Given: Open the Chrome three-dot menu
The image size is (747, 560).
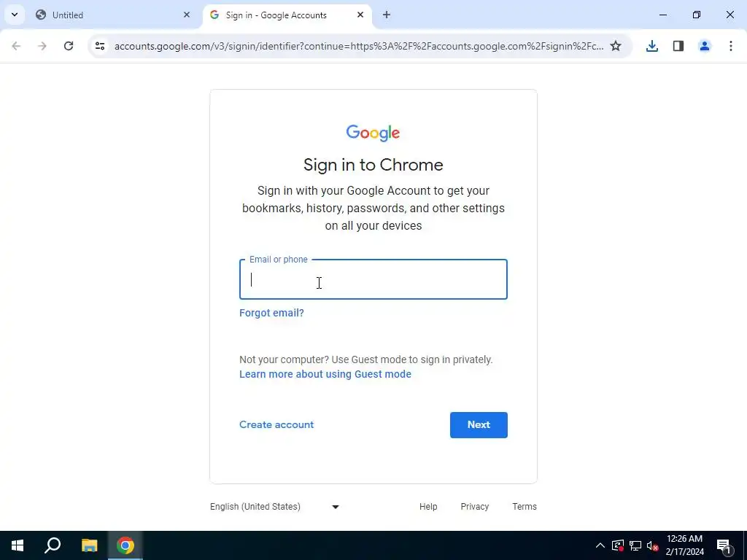Looking at the screenshot, I should [x=731, y=46].
